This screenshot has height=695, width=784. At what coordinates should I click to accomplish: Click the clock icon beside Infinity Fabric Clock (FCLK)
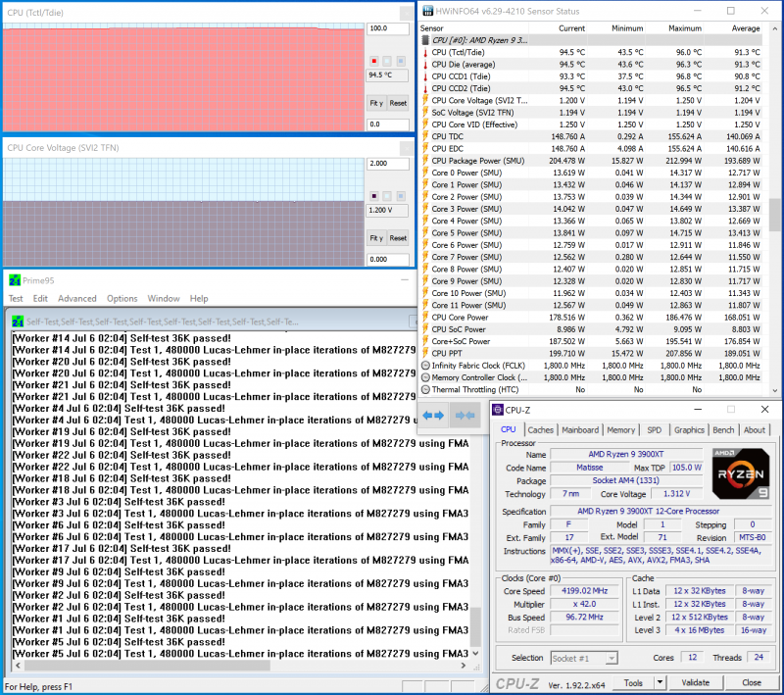click(425, 366)
